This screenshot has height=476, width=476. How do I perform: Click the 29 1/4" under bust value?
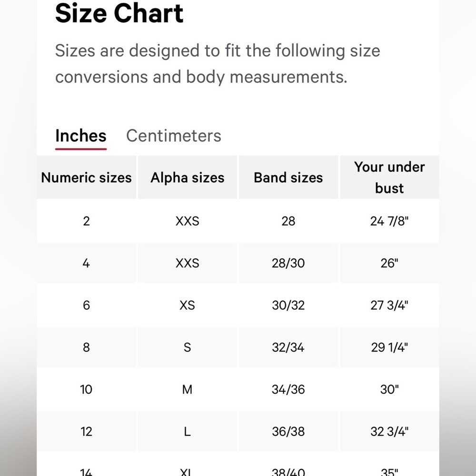(389, 347)
